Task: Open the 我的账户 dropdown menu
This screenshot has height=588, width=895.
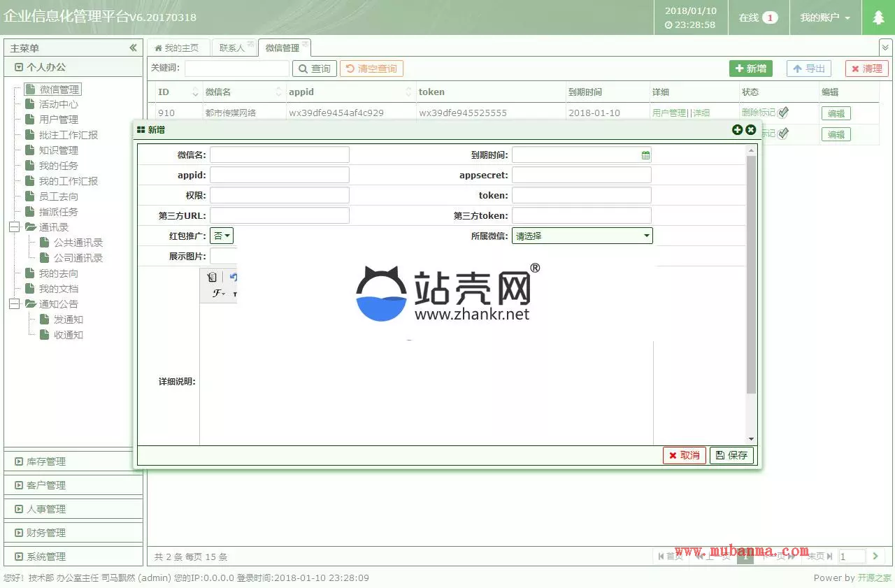Action: coord(825,17)
